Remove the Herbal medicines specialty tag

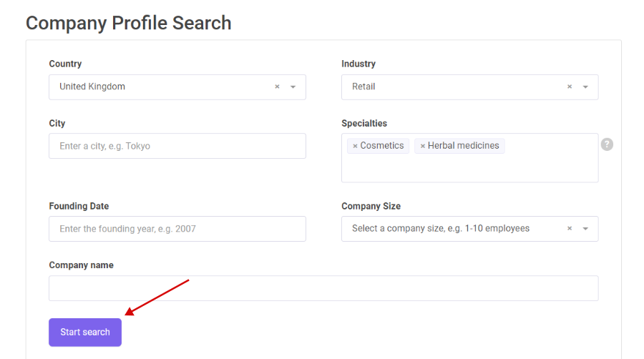click(x=422, y=146)
